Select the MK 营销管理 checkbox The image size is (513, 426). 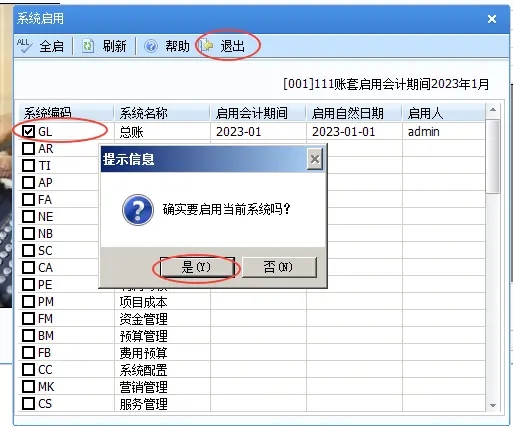28,386
